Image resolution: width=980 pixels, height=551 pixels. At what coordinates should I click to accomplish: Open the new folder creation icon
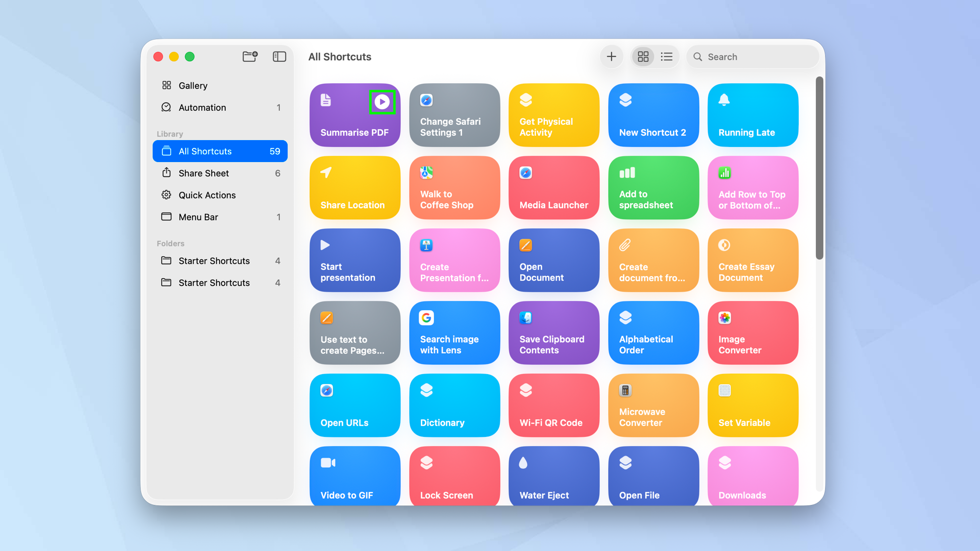click(250, 56)
